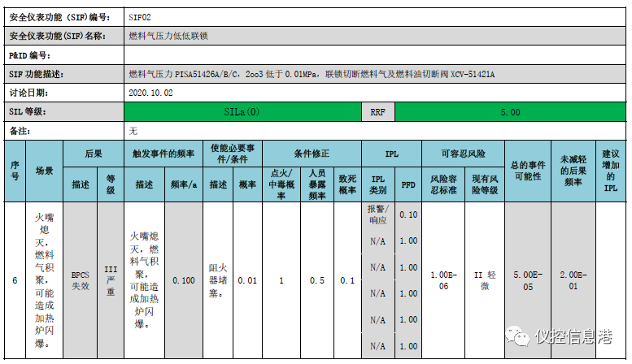Image resolution: width=632 pixels, height=364 pixels.
Task: Click the '使能必要事件/条件' group header
Action: [233, 154]
